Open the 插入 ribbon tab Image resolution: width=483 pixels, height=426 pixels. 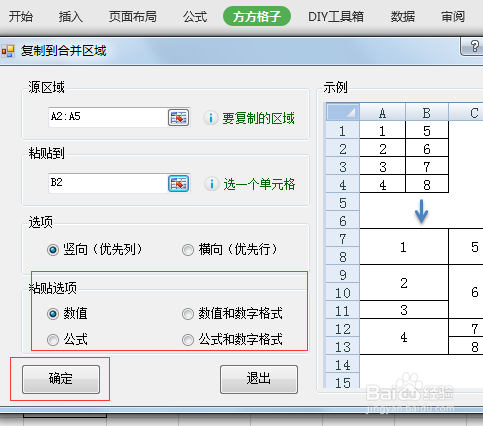(71, 16)
